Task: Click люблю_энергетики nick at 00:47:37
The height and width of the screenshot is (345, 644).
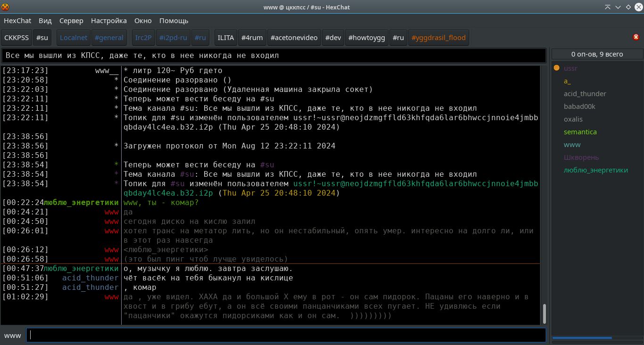Action: click(x=81, y=269)
